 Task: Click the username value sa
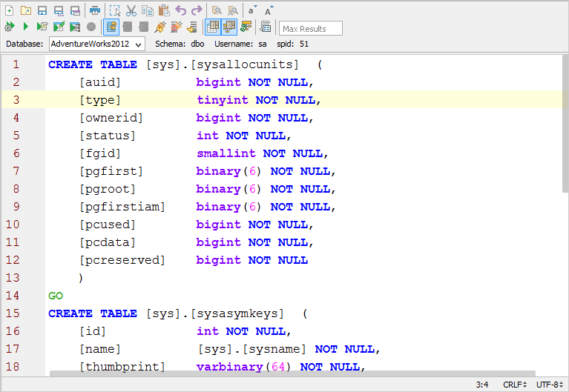(263, 44)
